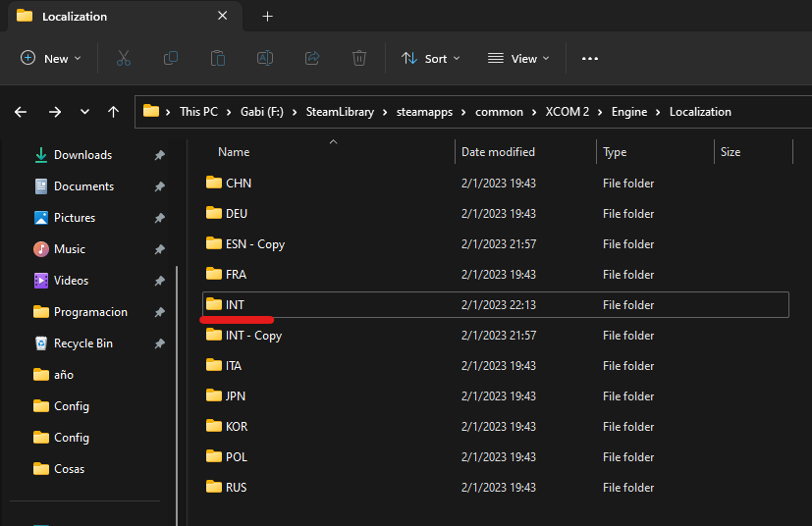
Task: Select the KOR folder
Action: (x=496, y=427)
